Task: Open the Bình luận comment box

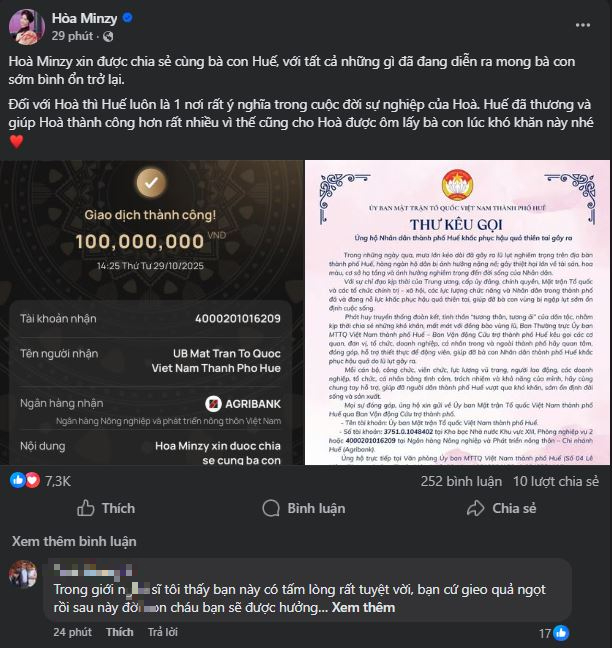Action: 304,508
